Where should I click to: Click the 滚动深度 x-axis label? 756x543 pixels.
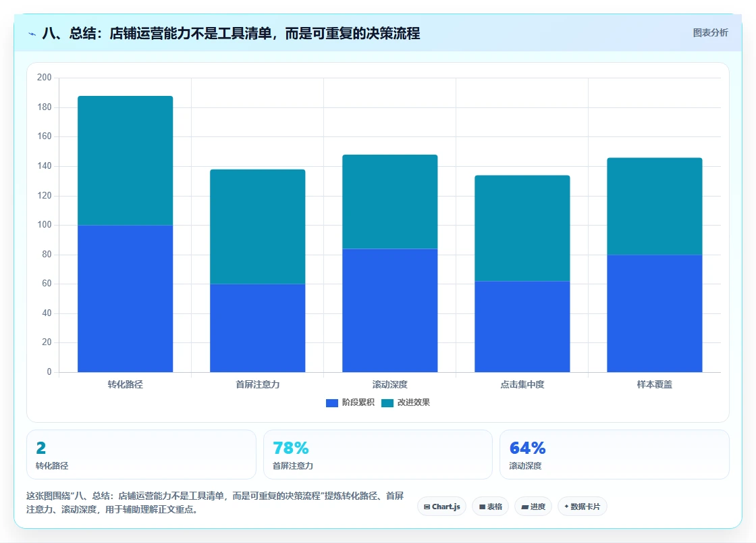(390, 384)
